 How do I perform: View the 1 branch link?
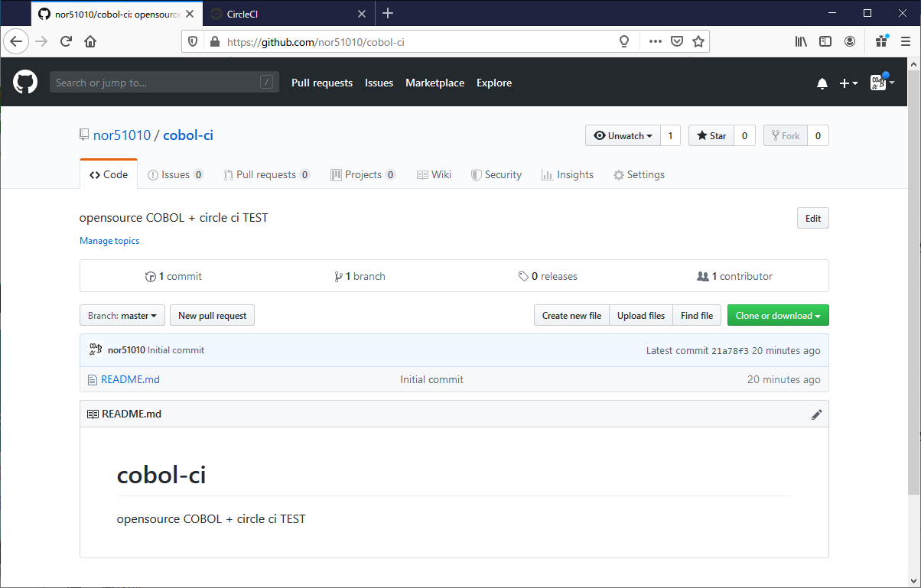click(360, 276)
